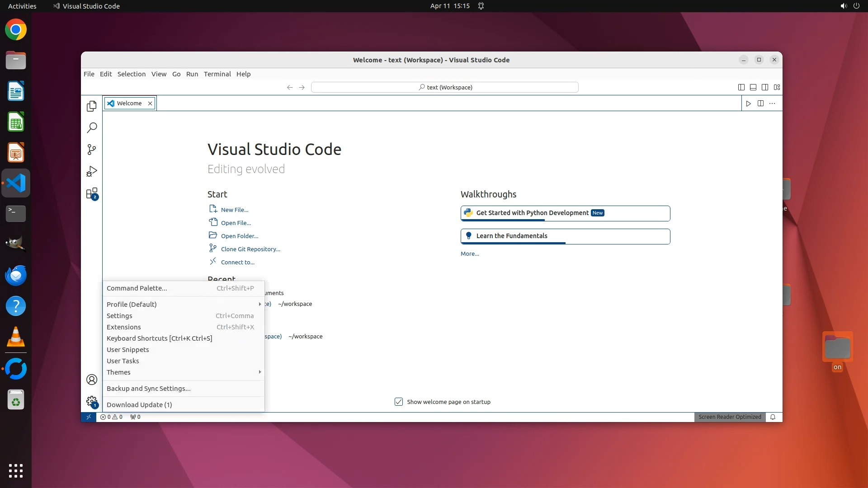This screenshot has width=868, height=488.
Task: Open Extensions view in activity bar
Action: [x=92, y=194]
